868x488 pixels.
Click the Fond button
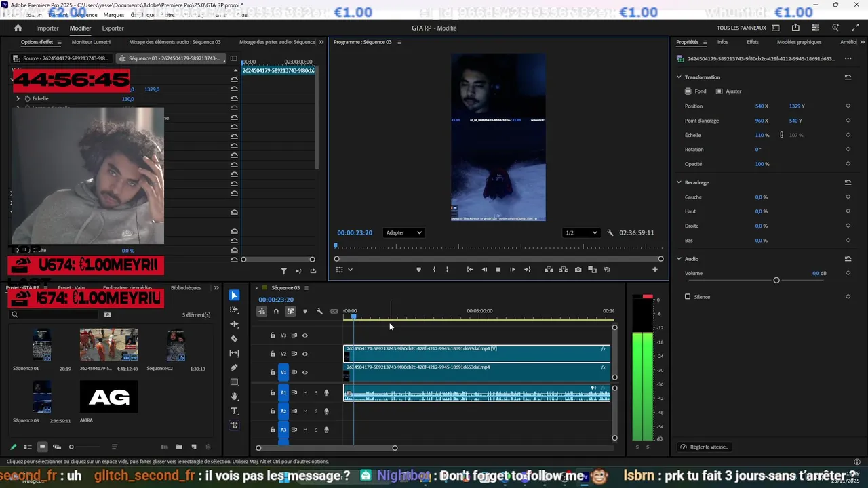tap(695, 91)
